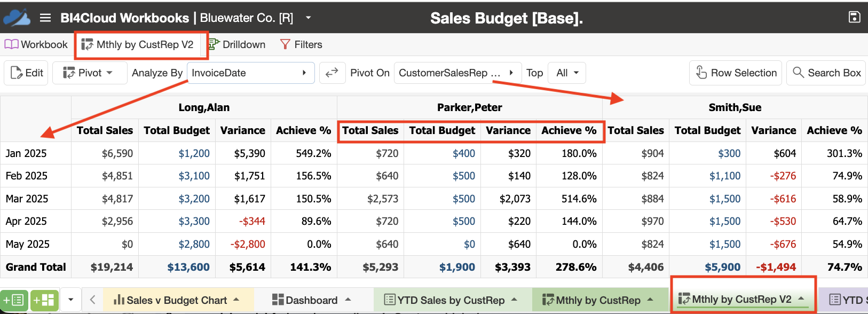Click the save disk icon in header
Image resolution: width=868 pixels, height=314 pixels.
pyautogui.click(x=854, y=17)
